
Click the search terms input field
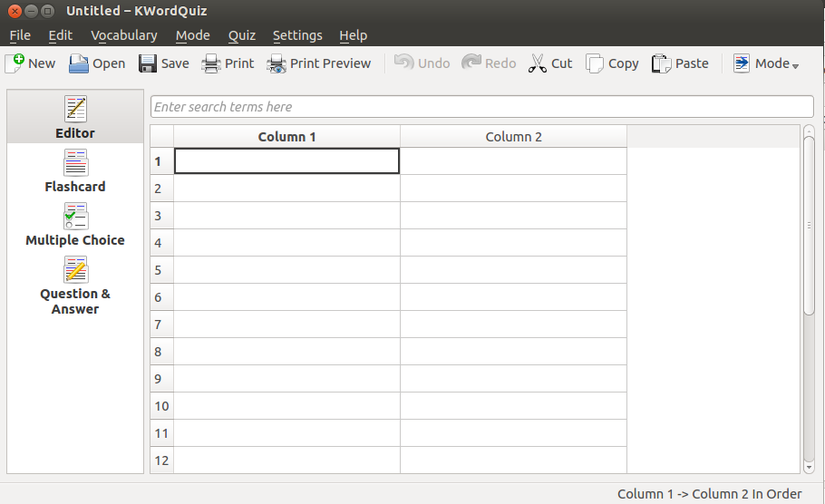(481, 107)
